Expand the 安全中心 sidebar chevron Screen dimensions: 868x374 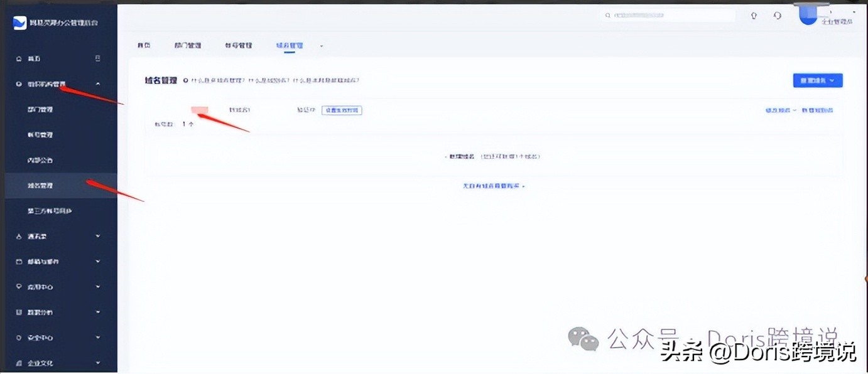pyautogui.click(x=97, y=337)
